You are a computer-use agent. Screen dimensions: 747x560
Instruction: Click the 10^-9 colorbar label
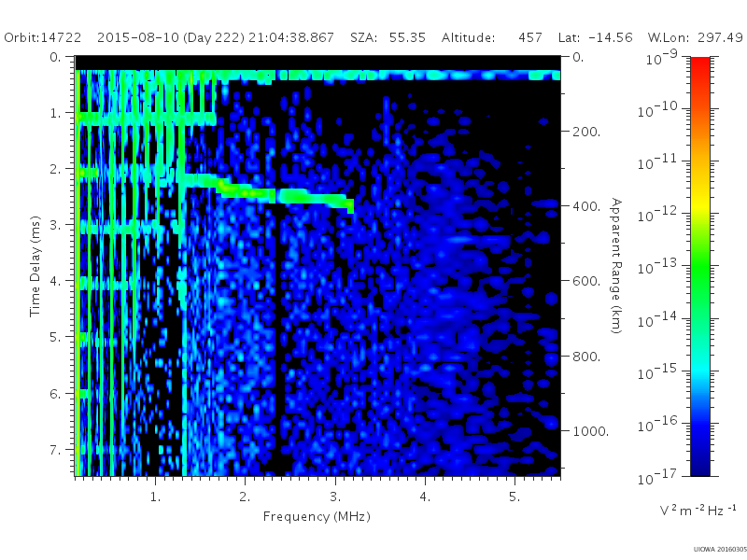[662, 57]
